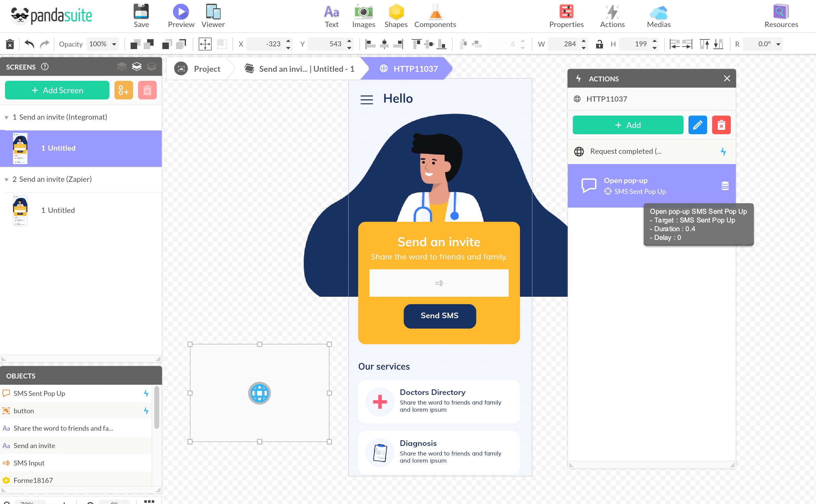Screen dimensions: 816x504
Task: Click the trash icon in the toolbar
Action: pyautogui.click(x=10, y=44)
